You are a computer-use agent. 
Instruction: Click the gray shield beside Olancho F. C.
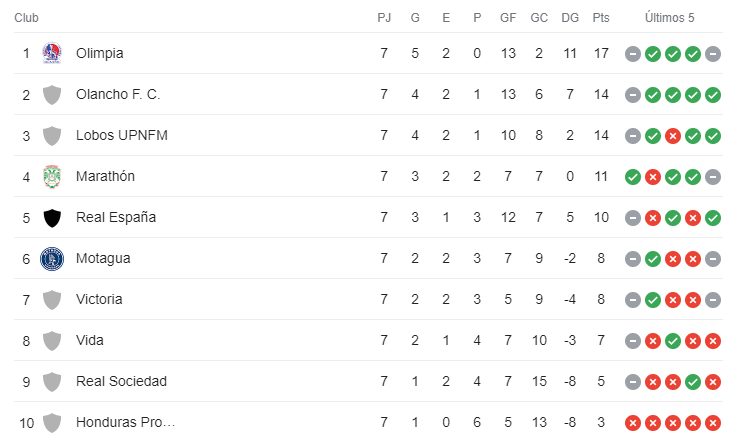(52, 95)
